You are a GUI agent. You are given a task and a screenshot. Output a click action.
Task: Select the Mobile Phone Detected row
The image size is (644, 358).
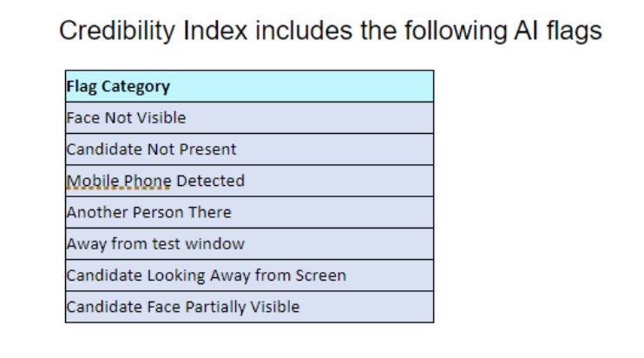(x=249, y=181)
